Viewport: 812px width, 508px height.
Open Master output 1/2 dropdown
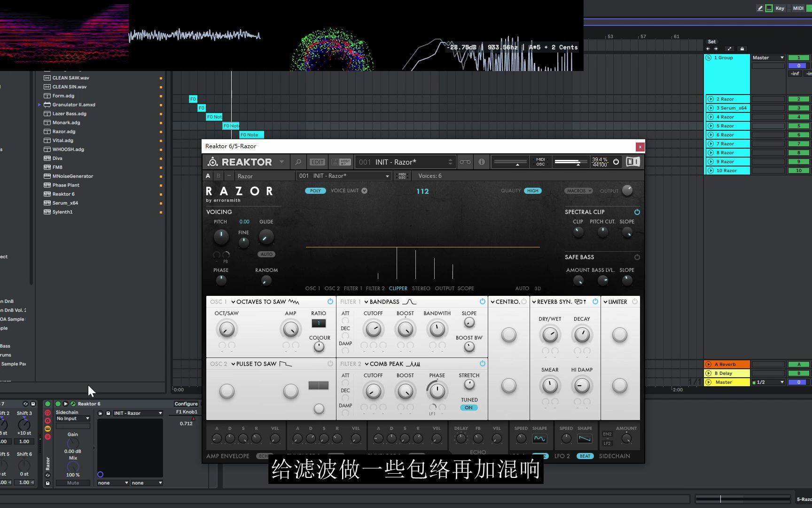click(x=768, y=382)
